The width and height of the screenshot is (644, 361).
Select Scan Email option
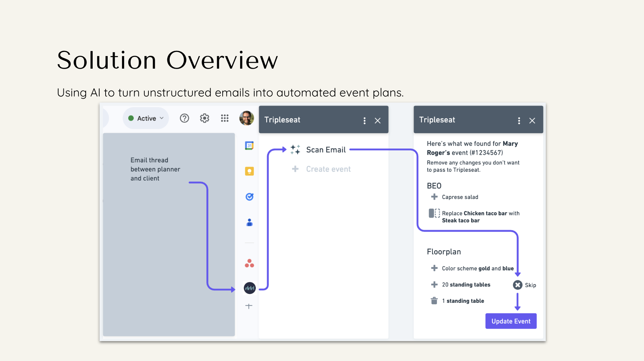(326, 150)
